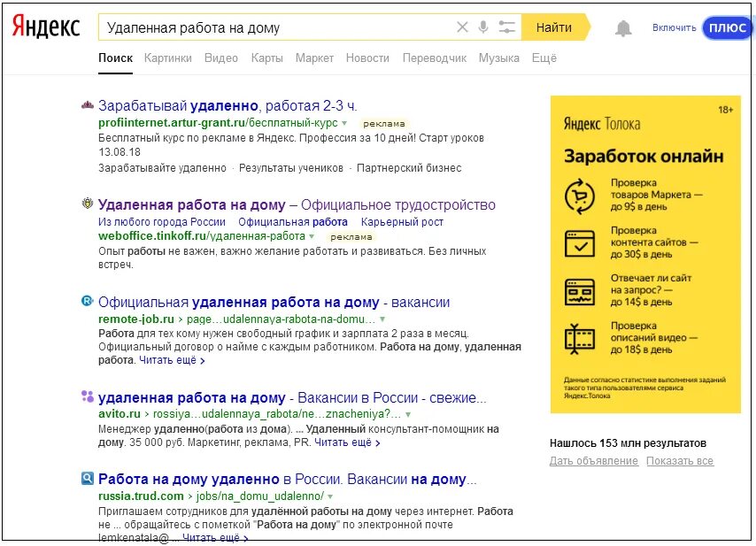Expand dropdown arrow after remote-job.ru URL

382,319
